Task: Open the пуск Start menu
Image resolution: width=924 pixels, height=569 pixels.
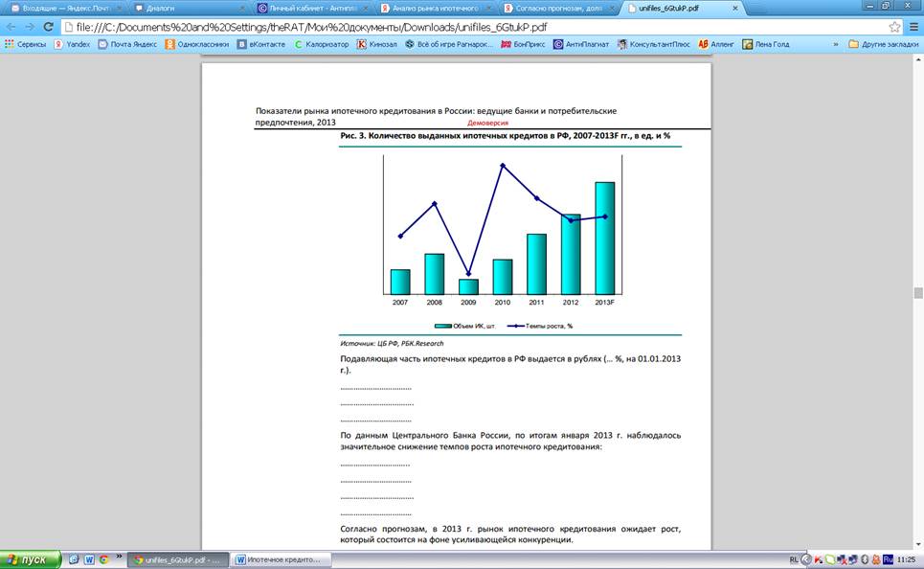Action: click(30, 559)
